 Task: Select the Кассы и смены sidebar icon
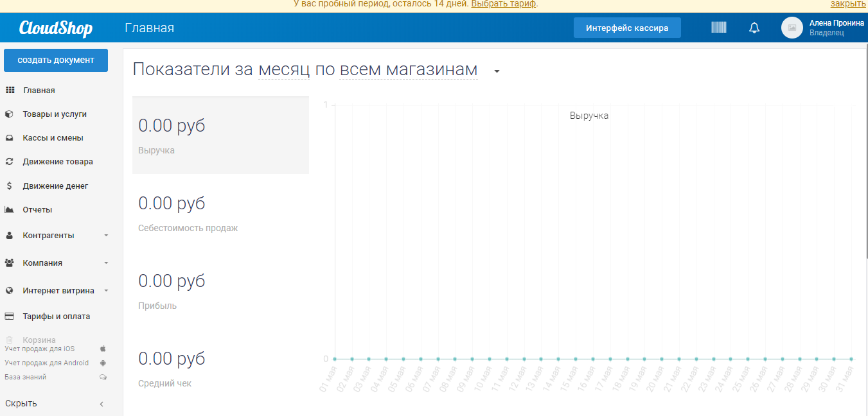click(9, 137)
